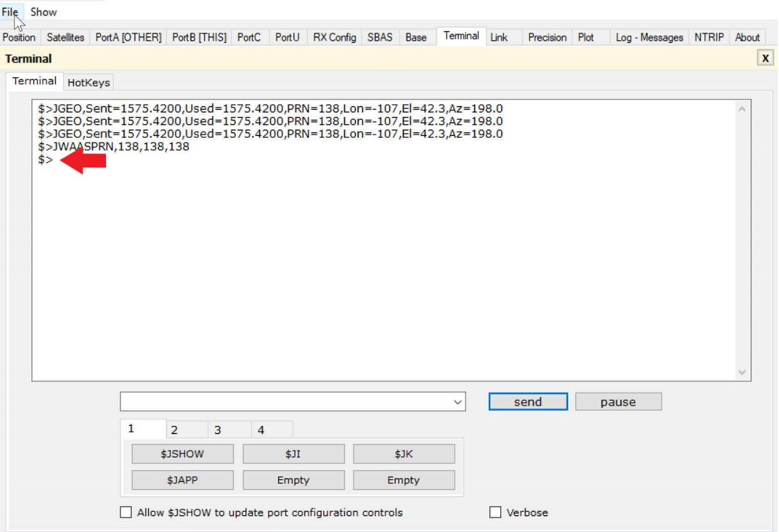Screen dimensions: 779x532
Task: Click the send button
Action: pos(528,402)
